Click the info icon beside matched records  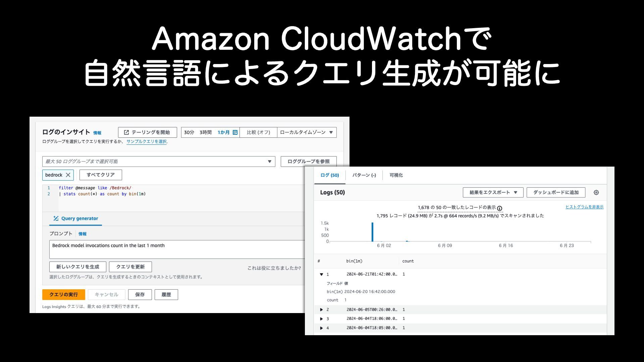499,208
